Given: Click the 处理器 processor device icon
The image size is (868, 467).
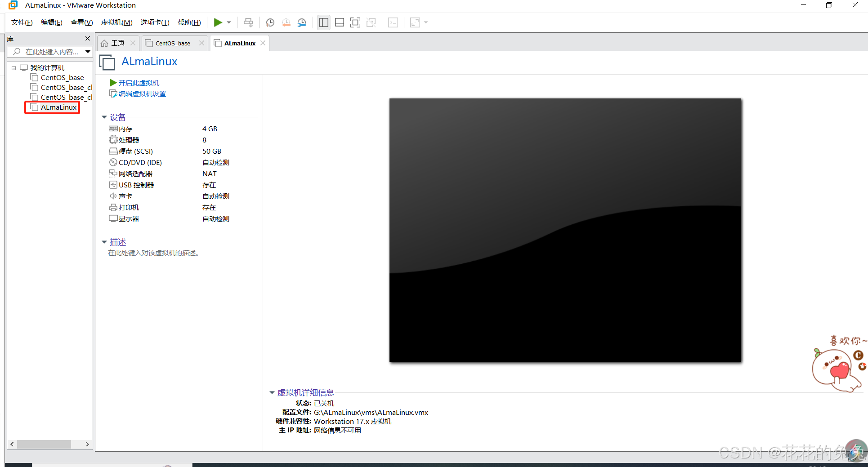Looking at the screenshot, I should pos(113,140).
